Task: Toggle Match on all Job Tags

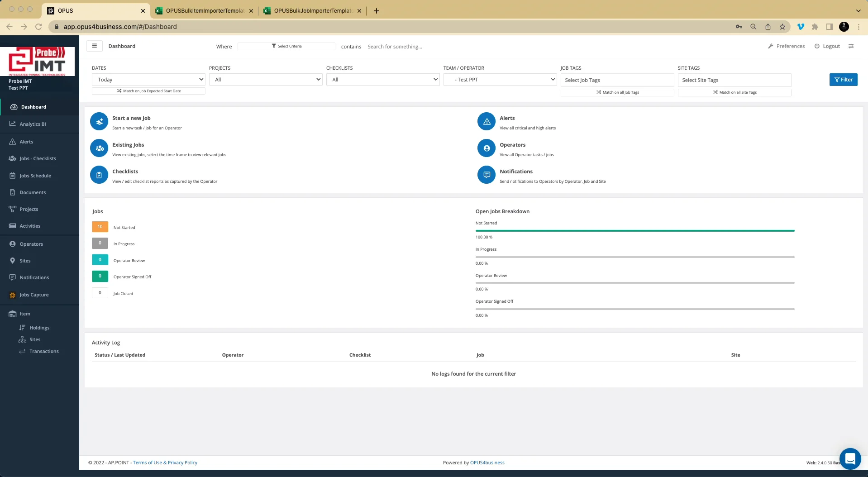Action: (617, 92)
